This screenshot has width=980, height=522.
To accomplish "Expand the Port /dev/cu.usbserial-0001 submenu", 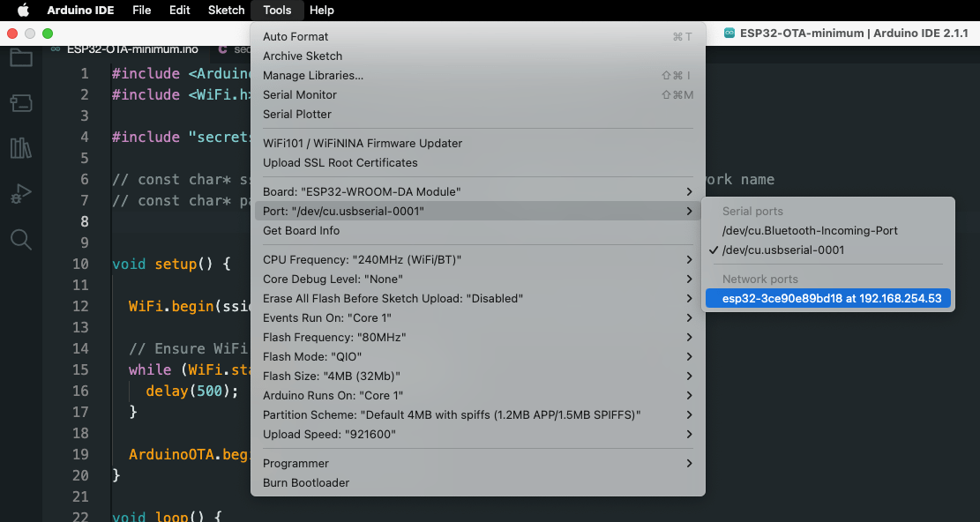I will [x=478, y=211].
